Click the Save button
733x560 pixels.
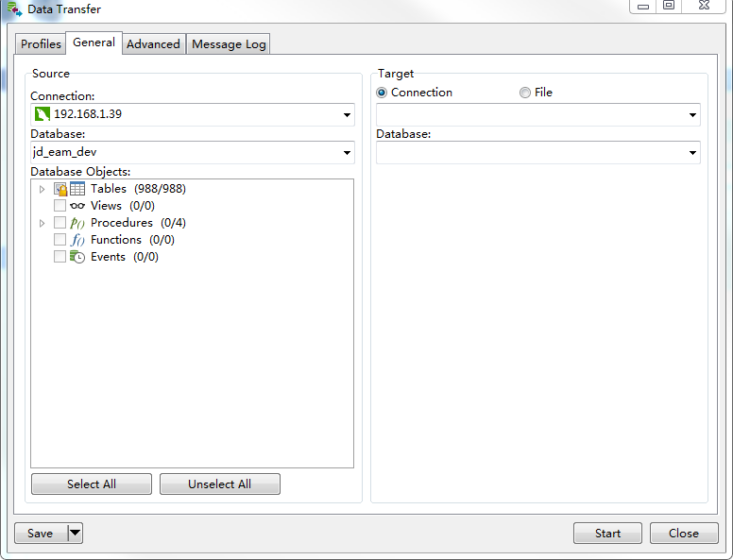41,533
